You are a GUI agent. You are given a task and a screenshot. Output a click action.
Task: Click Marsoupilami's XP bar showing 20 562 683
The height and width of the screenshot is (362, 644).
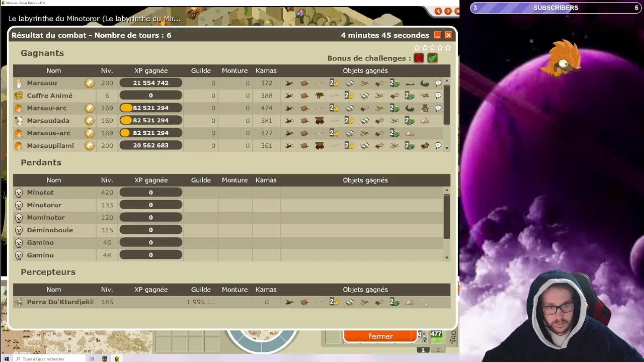click(150, 146)
